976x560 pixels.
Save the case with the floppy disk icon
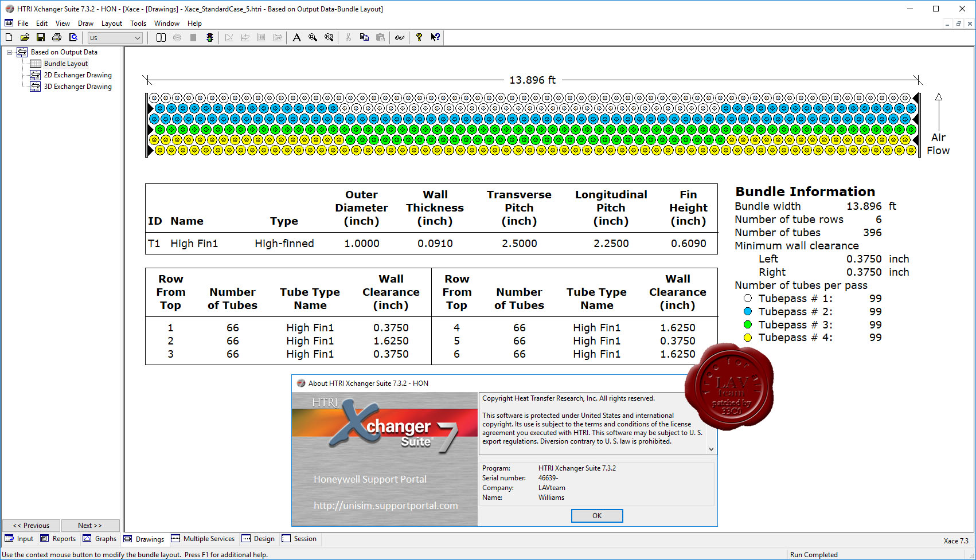(41, 37)
